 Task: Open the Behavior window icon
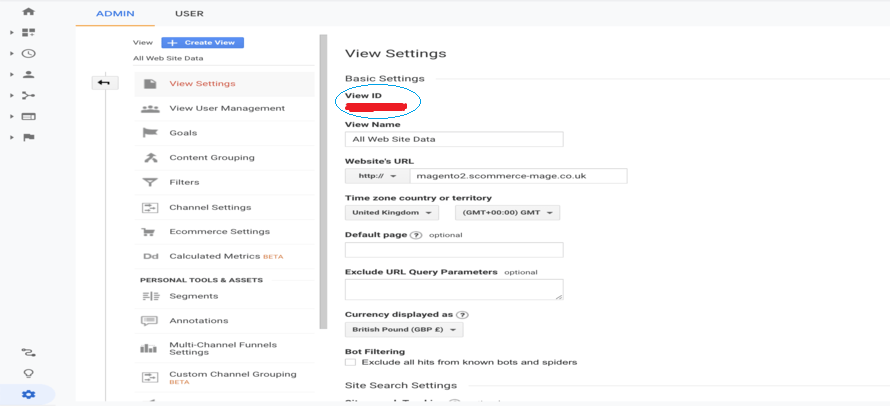(x=28, y=116)
